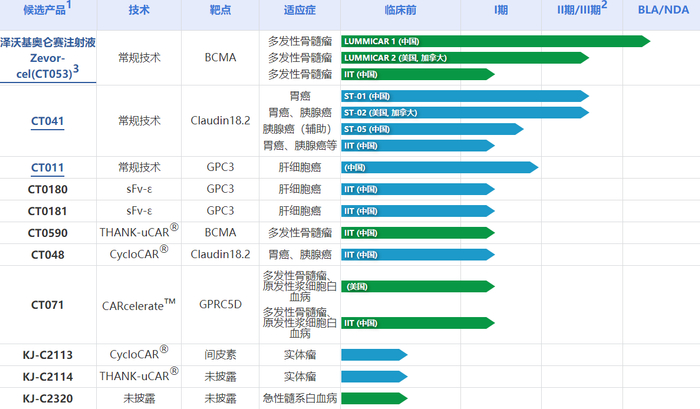Click the CT0590 green IIT bar

coord(418,233)
